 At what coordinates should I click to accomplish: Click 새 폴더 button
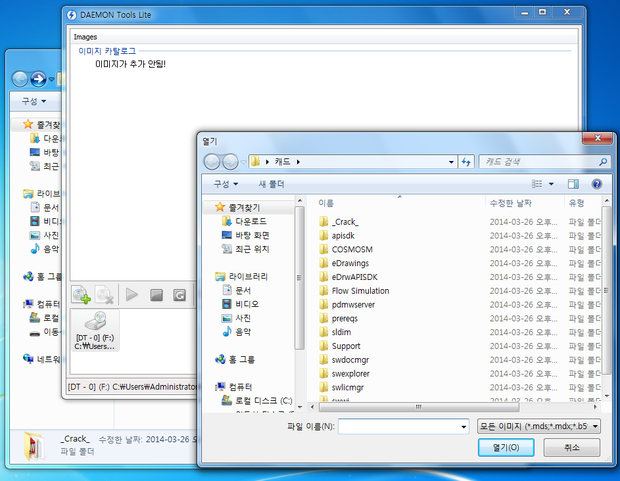click(271, 184)
